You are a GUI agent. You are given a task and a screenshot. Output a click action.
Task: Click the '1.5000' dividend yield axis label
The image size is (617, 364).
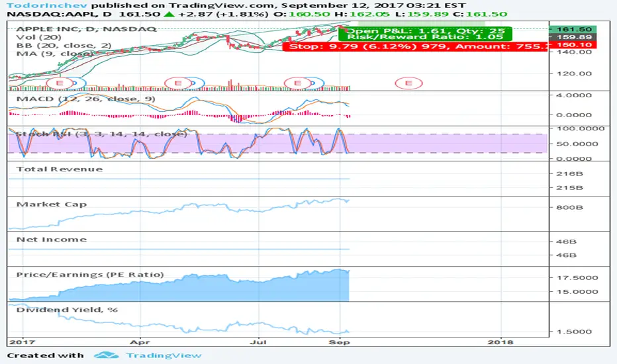(574, 332)
